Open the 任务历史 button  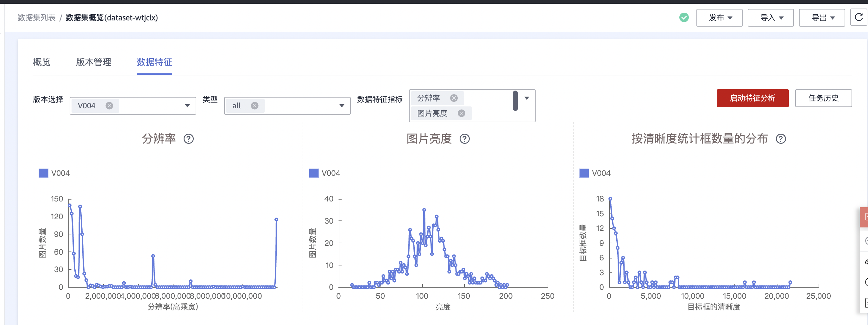pyautogui.click(x=823, y=98)
